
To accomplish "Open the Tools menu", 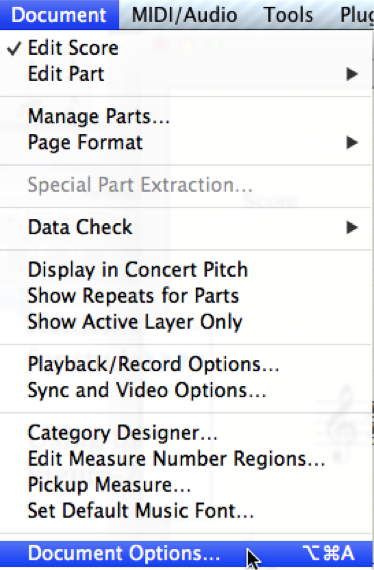I will (289, 15).
